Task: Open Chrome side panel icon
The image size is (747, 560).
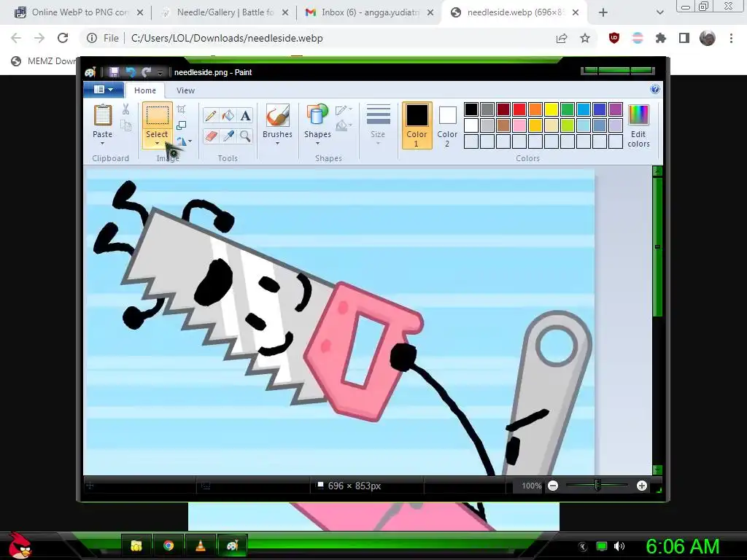Action: point(684,38)
